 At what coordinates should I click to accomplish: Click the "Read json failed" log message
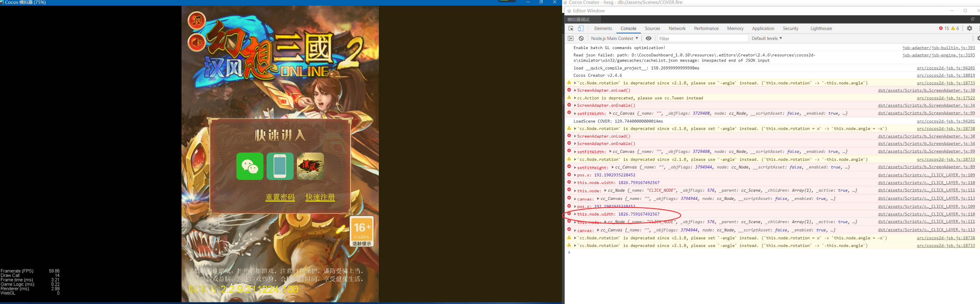(x=694, y=58)
